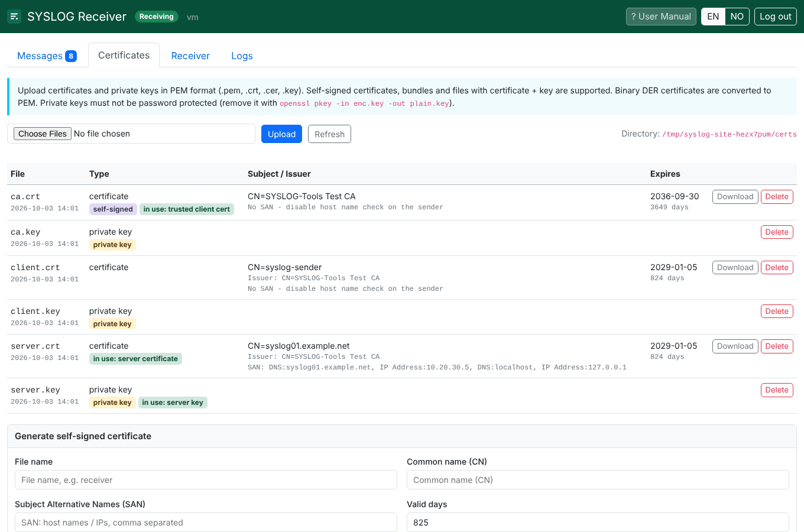Focus the File name input field
Viewport: 804px width, 532px height.
(206, 480)
